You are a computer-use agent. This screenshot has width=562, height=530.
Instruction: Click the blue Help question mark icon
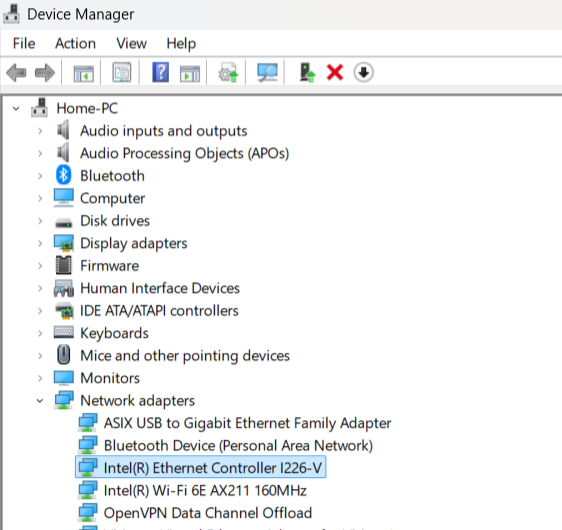click(x=161, y=72)
